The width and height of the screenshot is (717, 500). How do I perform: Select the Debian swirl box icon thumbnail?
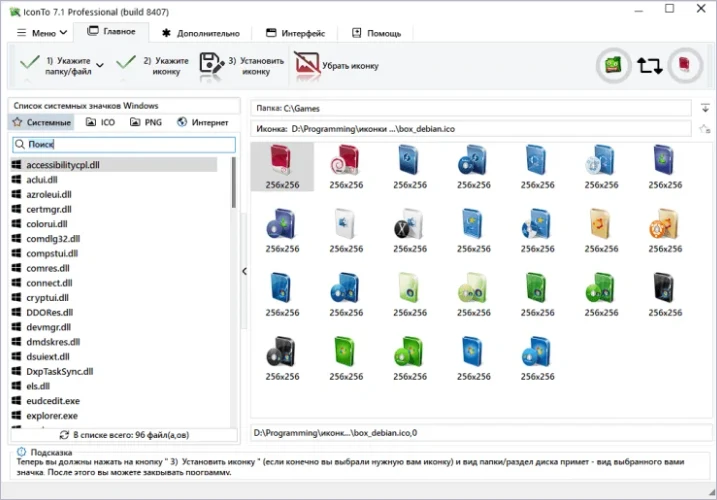click(x=346, y=161)
